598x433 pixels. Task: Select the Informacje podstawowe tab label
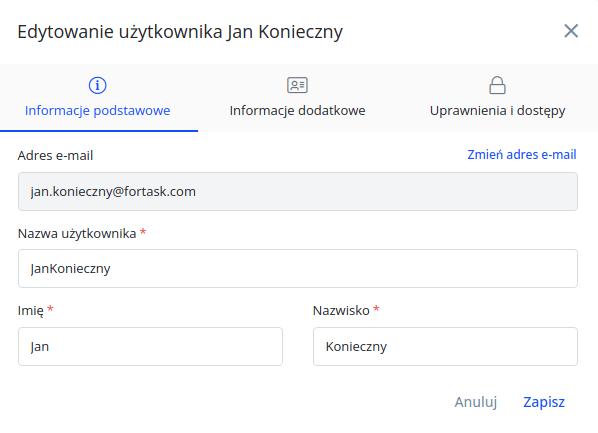pyautogui.click(x=98, y=111)
